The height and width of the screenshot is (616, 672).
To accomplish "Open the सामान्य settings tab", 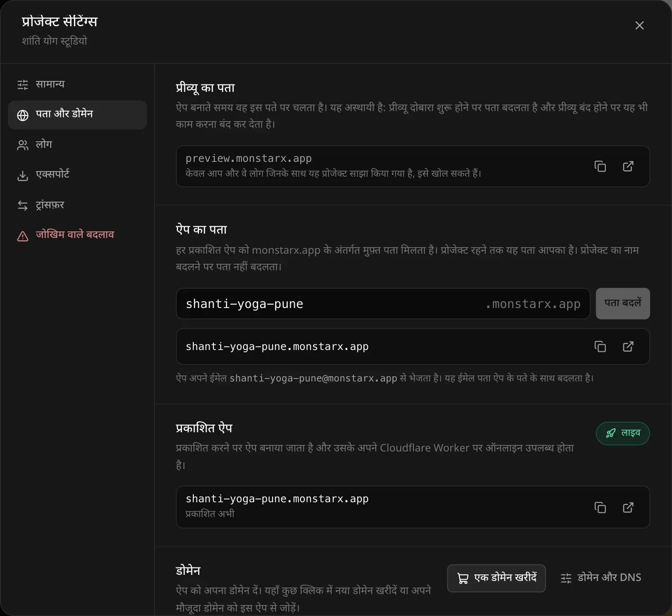I will point(77,84).
